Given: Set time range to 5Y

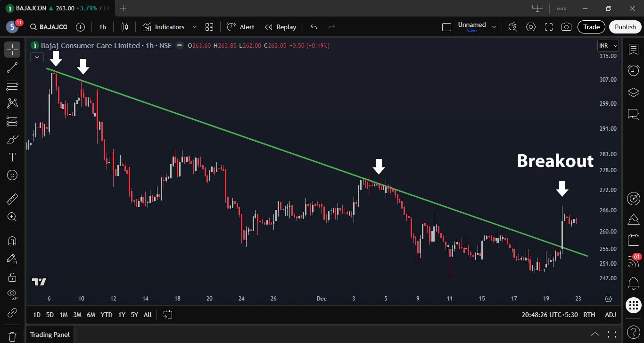Looking at the screenshot, I should [134, 315].
